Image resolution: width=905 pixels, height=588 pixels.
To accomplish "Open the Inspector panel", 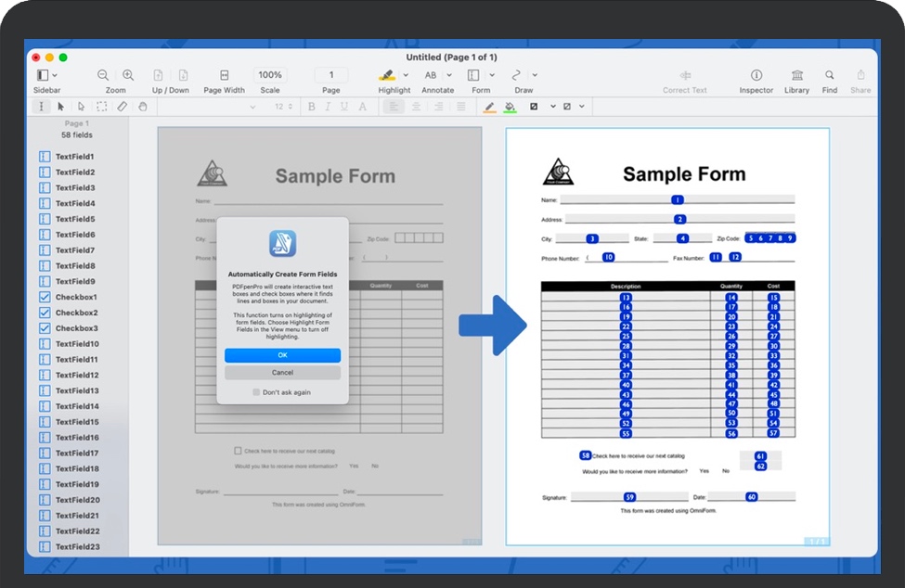I will click(x=756, y=75).
